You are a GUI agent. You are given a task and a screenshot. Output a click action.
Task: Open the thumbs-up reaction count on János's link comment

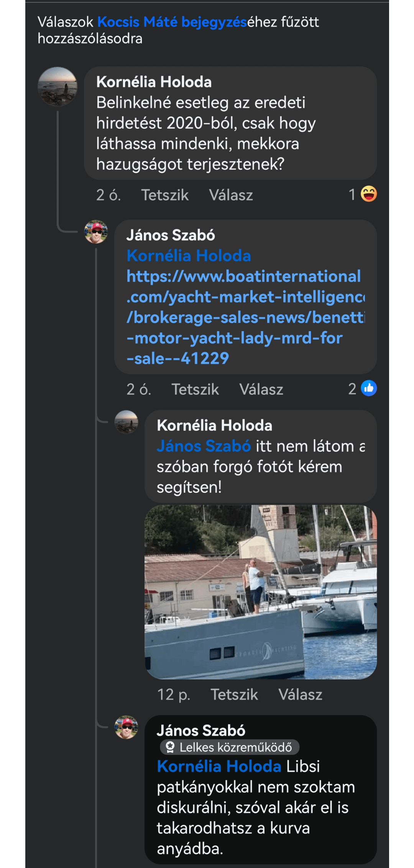coord(362,389)
